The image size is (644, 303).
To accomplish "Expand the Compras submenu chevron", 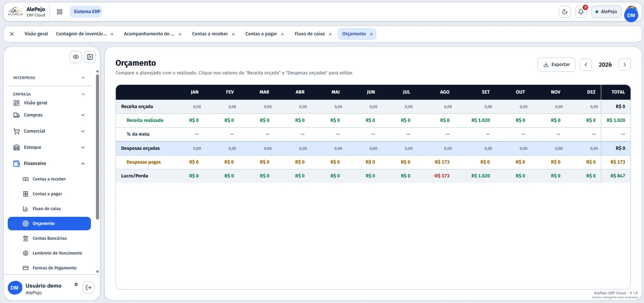I will (x=83, y=115).
